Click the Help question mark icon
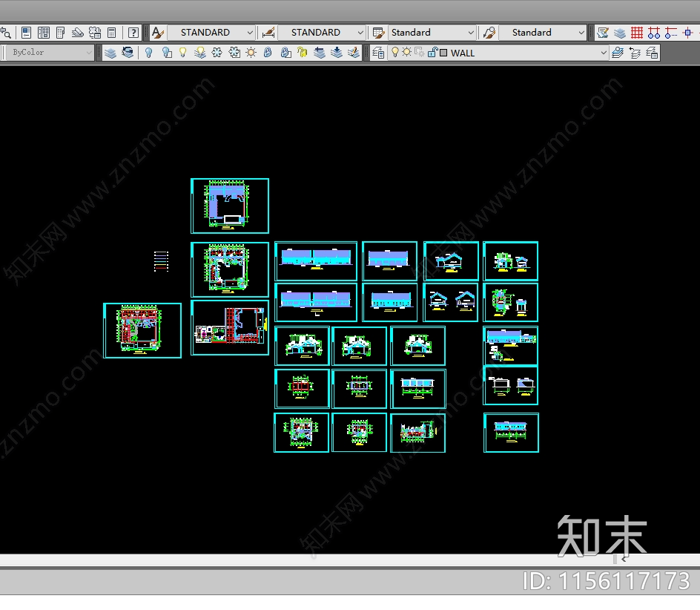 click(133, 33)
